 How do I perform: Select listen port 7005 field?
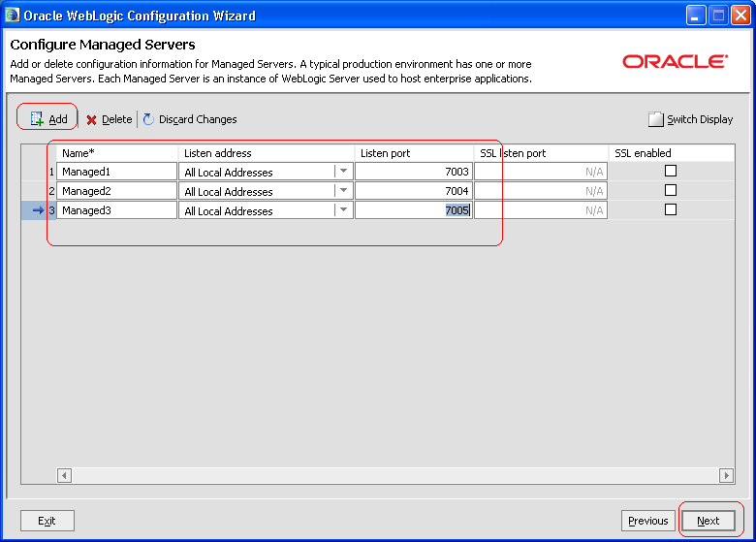pos(414,209)
